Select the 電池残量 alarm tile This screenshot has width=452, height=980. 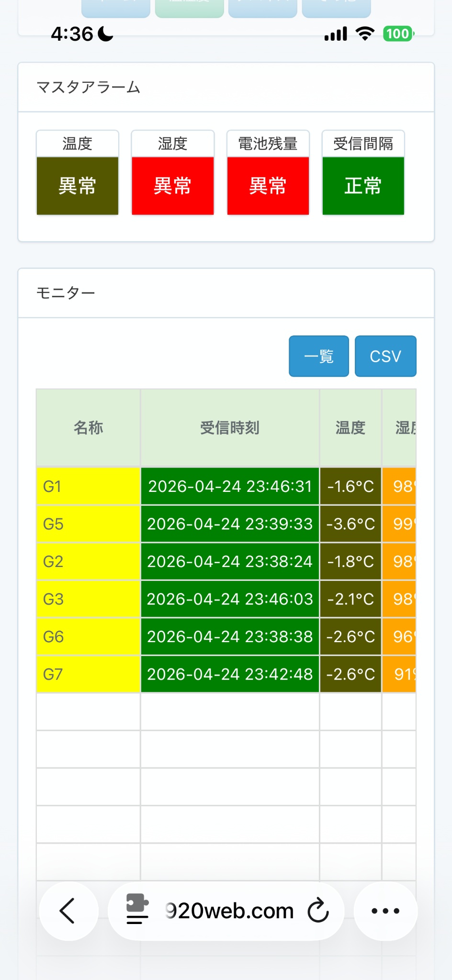pos(268,173)
